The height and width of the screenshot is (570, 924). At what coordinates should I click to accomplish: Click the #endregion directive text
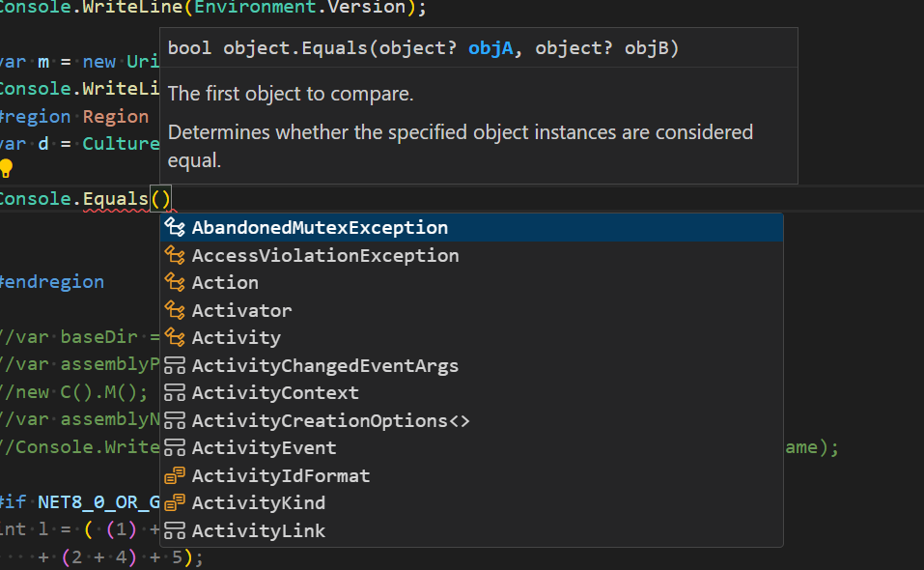52,281
